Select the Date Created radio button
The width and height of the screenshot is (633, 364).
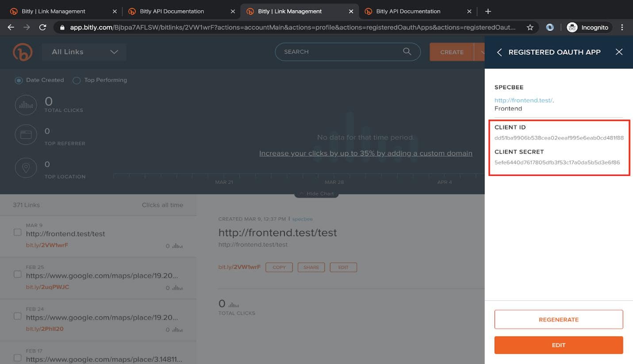(x=19, y=80)
